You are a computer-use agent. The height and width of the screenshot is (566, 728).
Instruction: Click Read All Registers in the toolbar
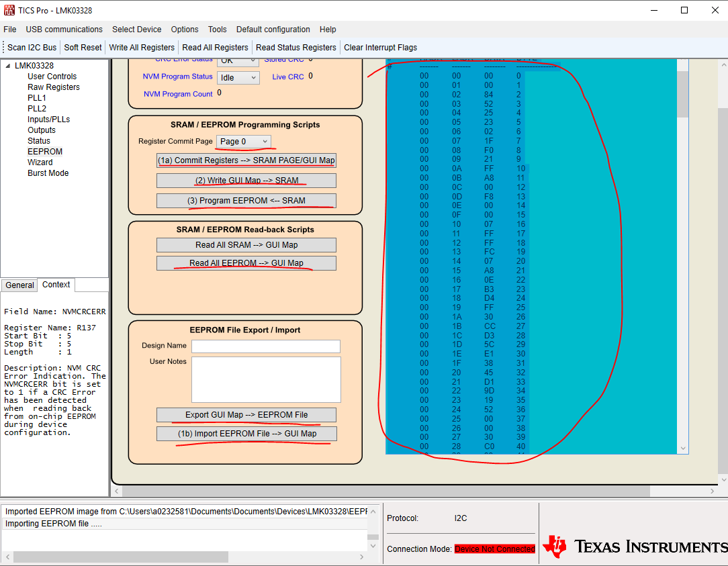click(215, 48)
